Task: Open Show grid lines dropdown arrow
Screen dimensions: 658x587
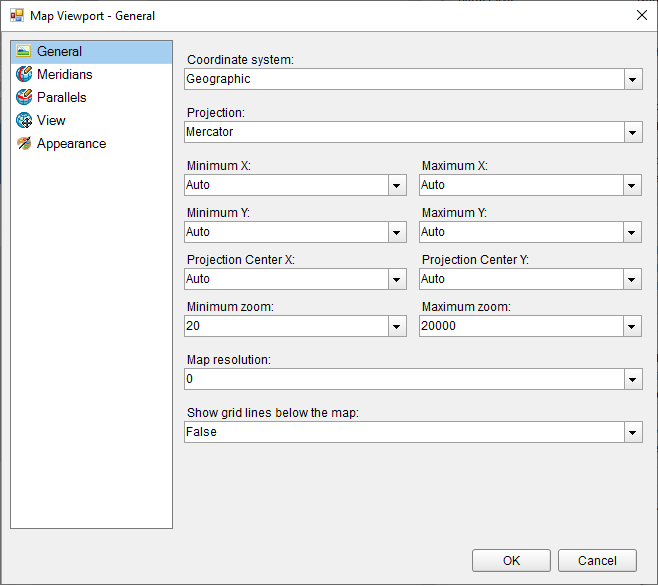Action: 633,433
